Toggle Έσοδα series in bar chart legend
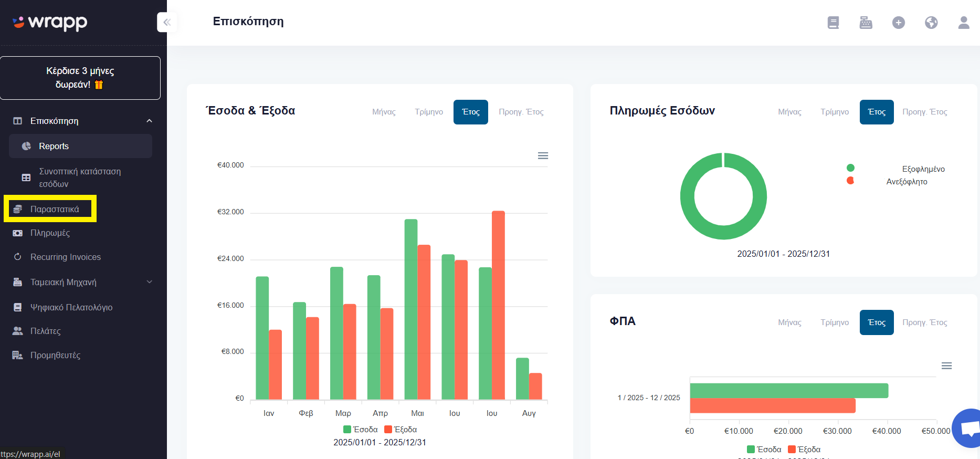Image resolution: width=980 pixels, height=459 pixels. (x=360, y=430)
